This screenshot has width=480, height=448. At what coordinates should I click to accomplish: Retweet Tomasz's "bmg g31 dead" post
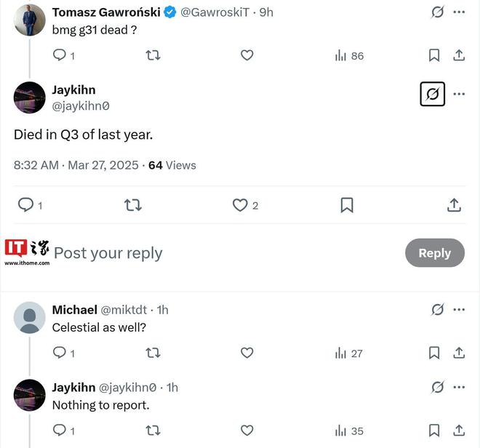click(x=153, y=55)
